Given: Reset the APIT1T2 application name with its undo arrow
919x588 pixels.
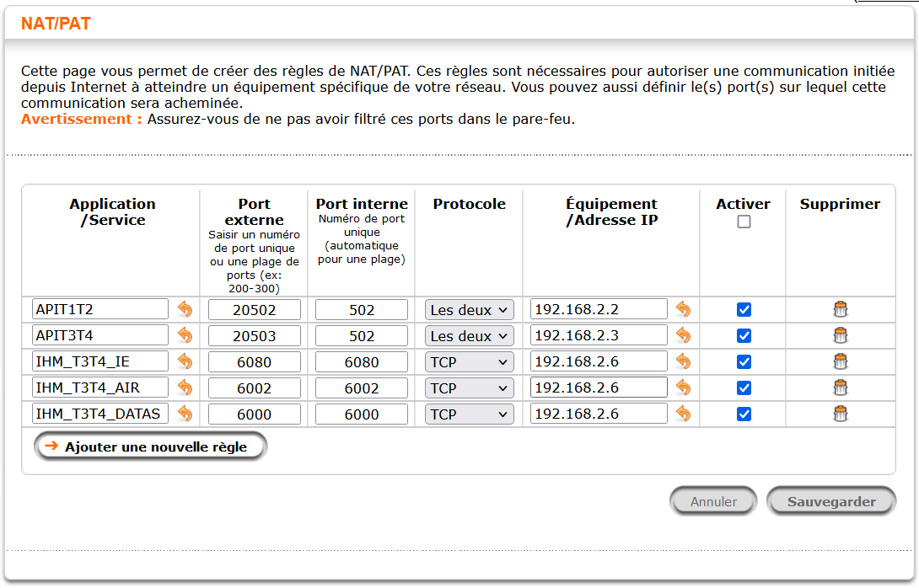Looking at the screenshot, I should (x=185, y=309).
